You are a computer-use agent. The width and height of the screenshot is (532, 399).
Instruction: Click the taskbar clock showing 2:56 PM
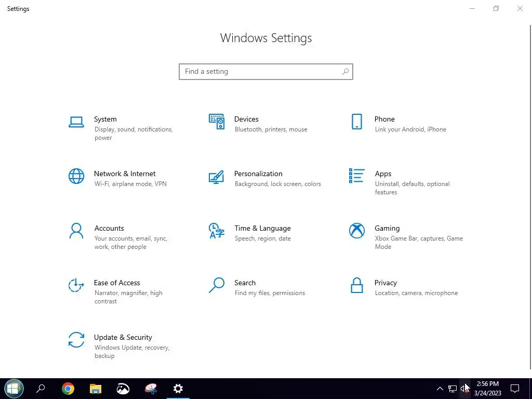click(x=487, y=389)
